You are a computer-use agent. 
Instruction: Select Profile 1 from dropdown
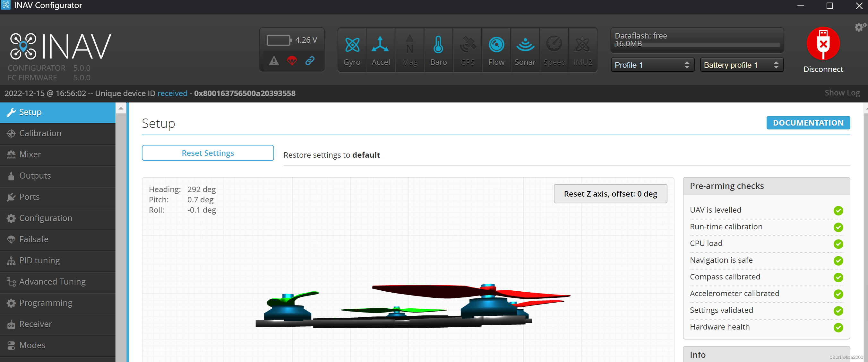click(x=650, y=65)
